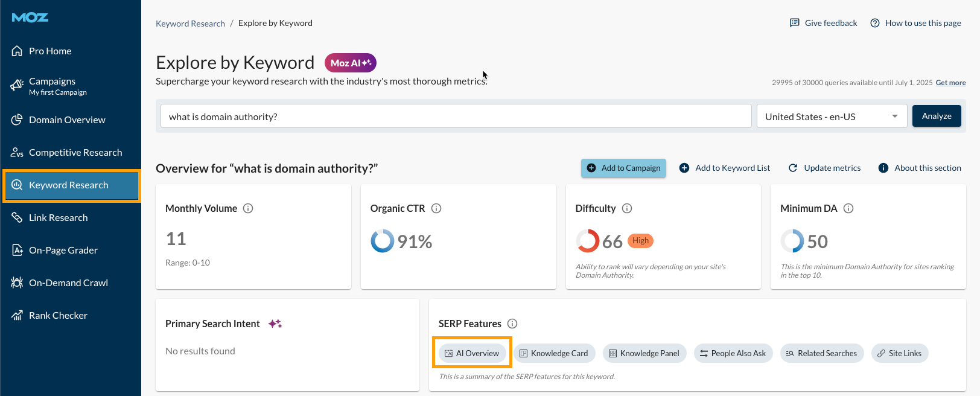Open Domain Overview in the sidebar
This screenshot has width=980, height=396.
coord(67,120)
